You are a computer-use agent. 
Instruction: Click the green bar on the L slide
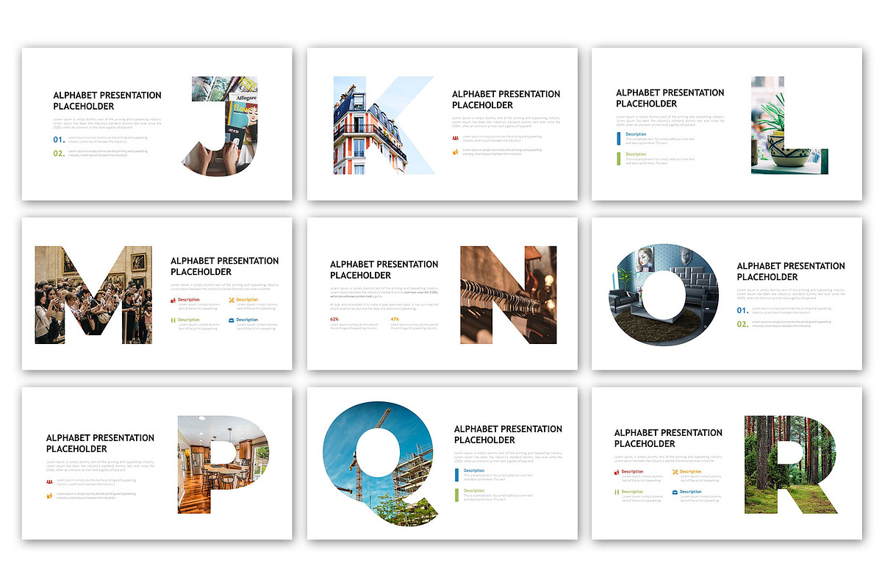coord(619,158)
